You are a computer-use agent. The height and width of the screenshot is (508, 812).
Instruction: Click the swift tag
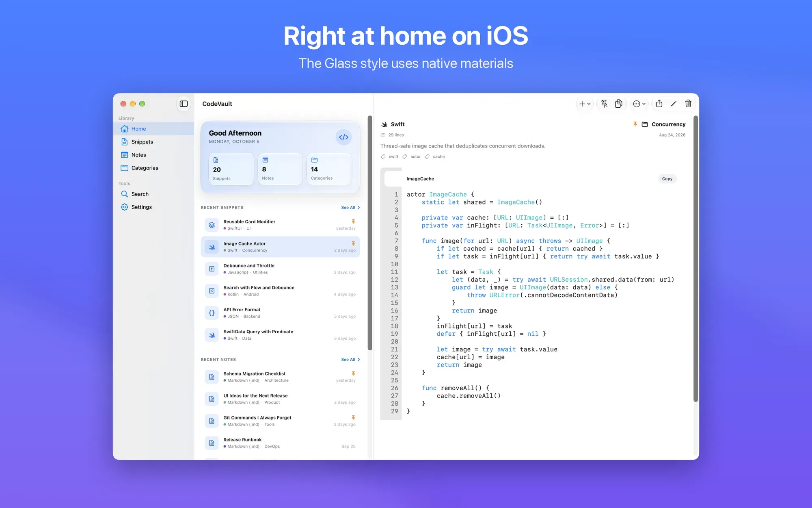[390, 156]
